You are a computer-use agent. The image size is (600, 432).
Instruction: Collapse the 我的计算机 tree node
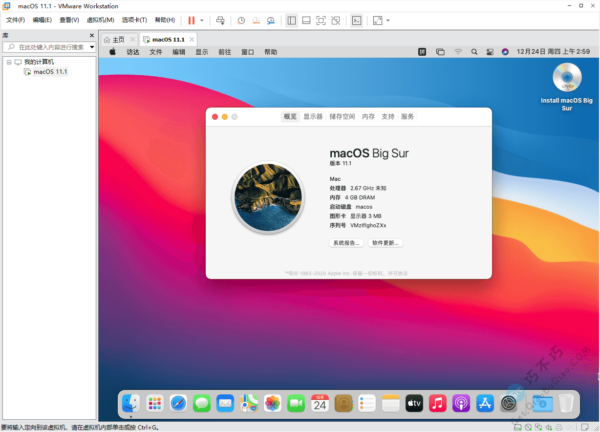(x=8, y=62)
